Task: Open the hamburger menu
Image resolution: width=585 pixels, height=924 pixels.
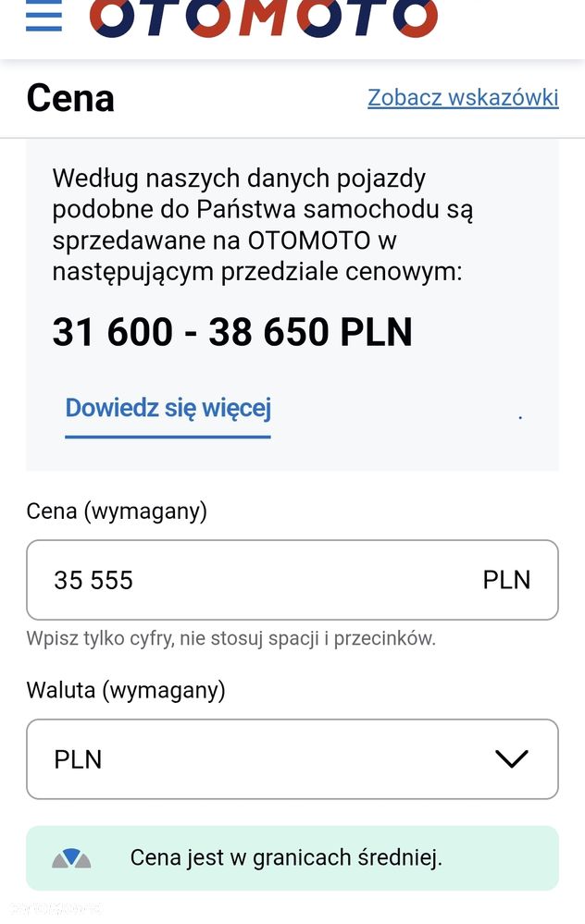Action: tap(44, 16)
